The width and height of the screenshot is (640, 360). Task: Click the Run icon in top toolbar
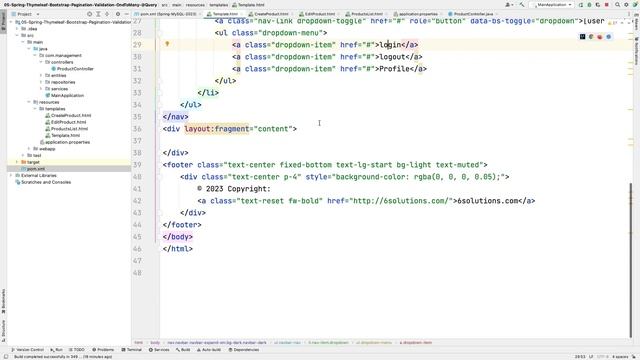coord(581,5)
